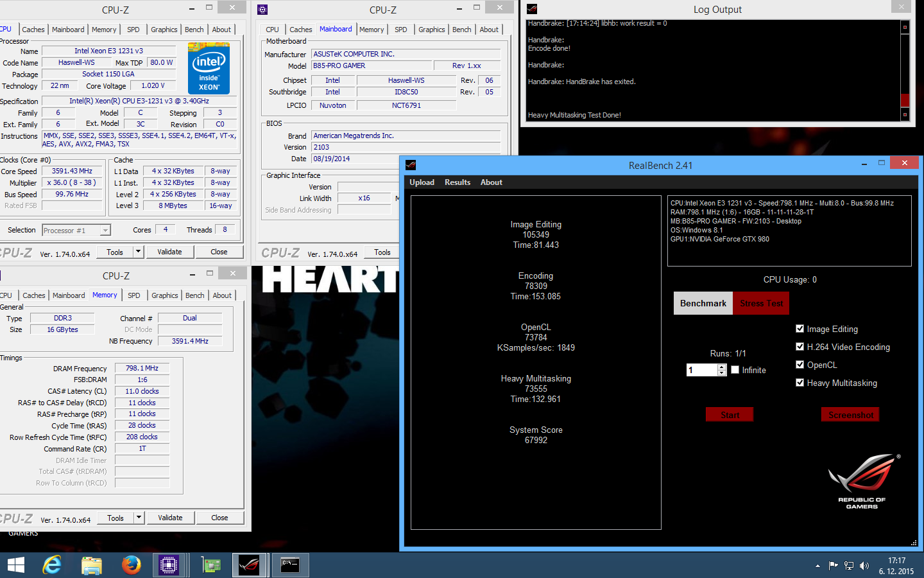Open SPD tab in CPU-Z Processor window
Image resolution: width=924 pixels, height=578 pixels.
point(133,30)
